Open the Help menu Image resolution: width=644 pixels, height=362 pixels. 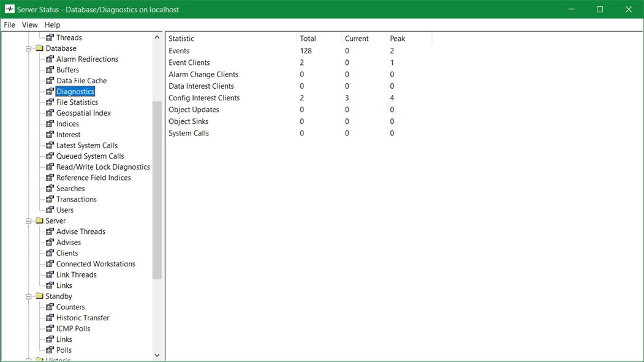(53, 25)
